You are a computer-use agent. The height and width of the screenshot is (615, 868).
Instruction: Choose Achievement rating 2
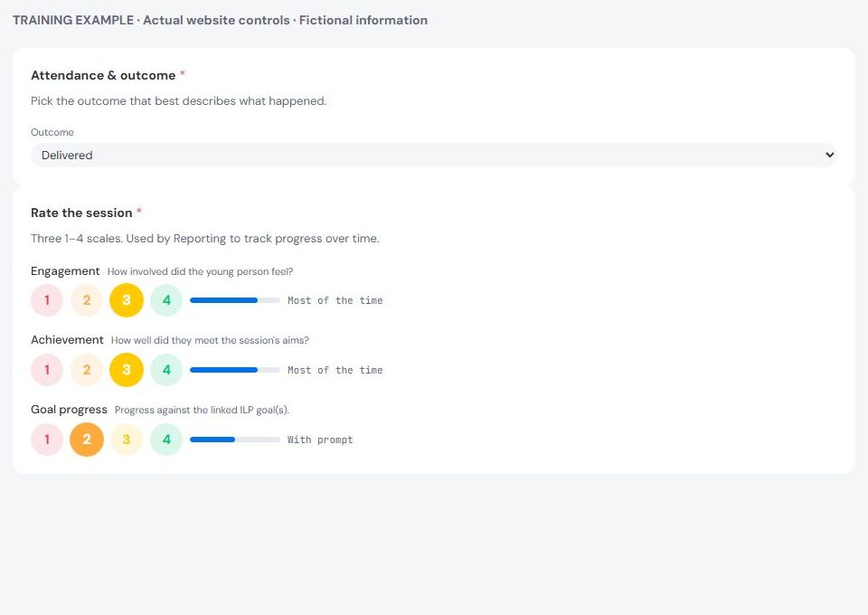click(x=87, y=370)
